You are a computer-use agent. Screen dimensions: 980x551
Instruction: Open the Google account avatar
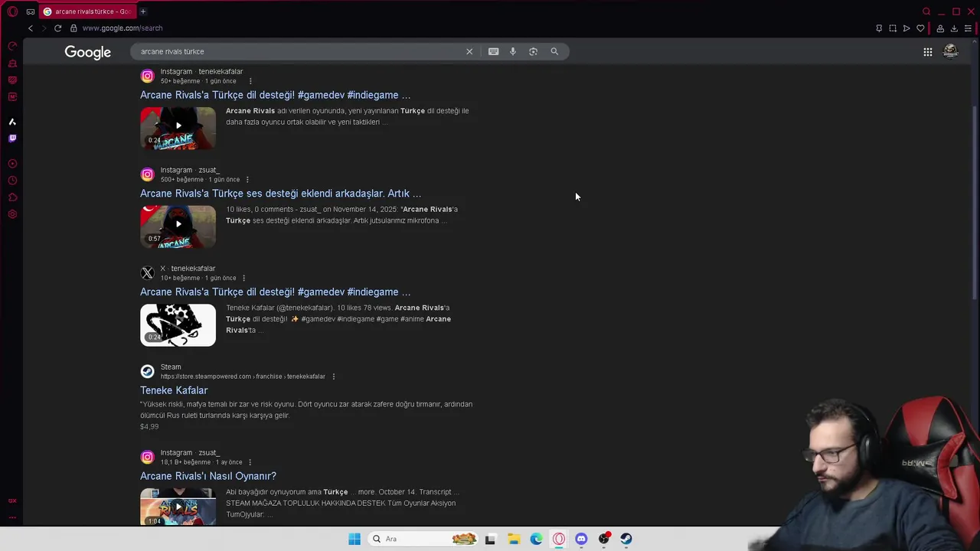(x=950, y=51)
